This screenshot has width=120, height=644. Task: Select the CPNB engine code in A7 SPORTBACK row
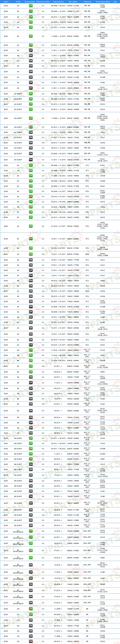click(103, 584)
